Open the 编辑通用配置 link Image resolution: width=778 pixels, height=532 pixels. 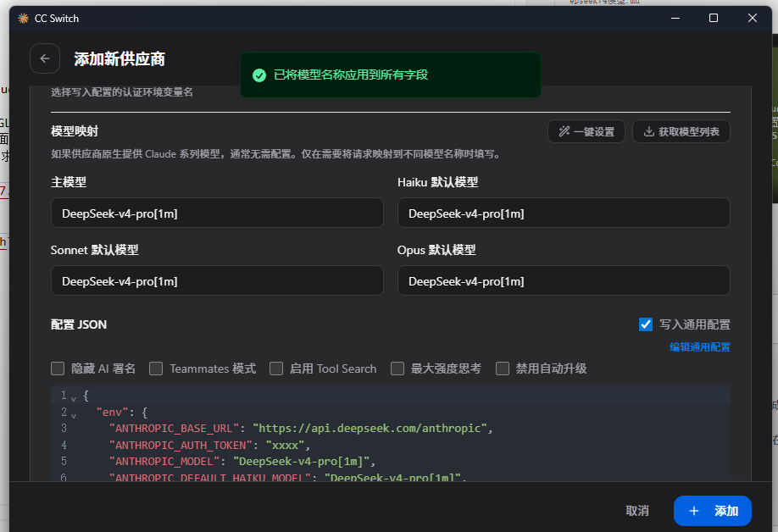(x=699, y=347)
